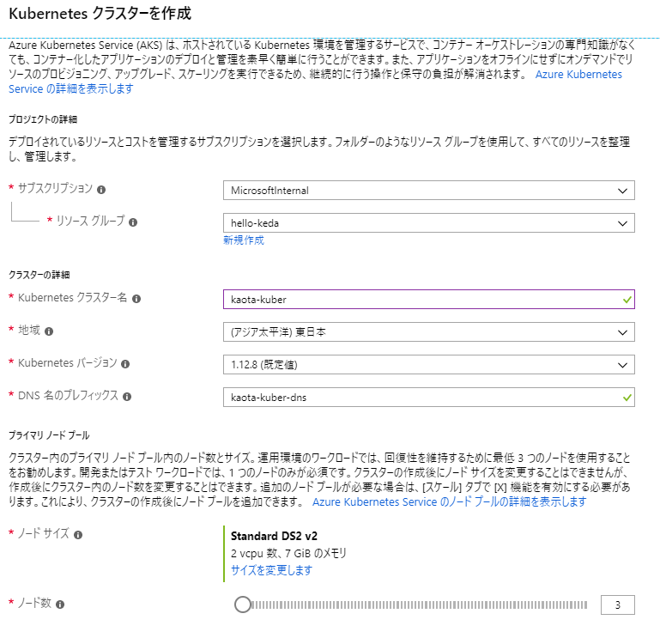This screenshot has width=660, height=644.
Task: Click the ノード数 number box showing 3
Action: [617, 605]
